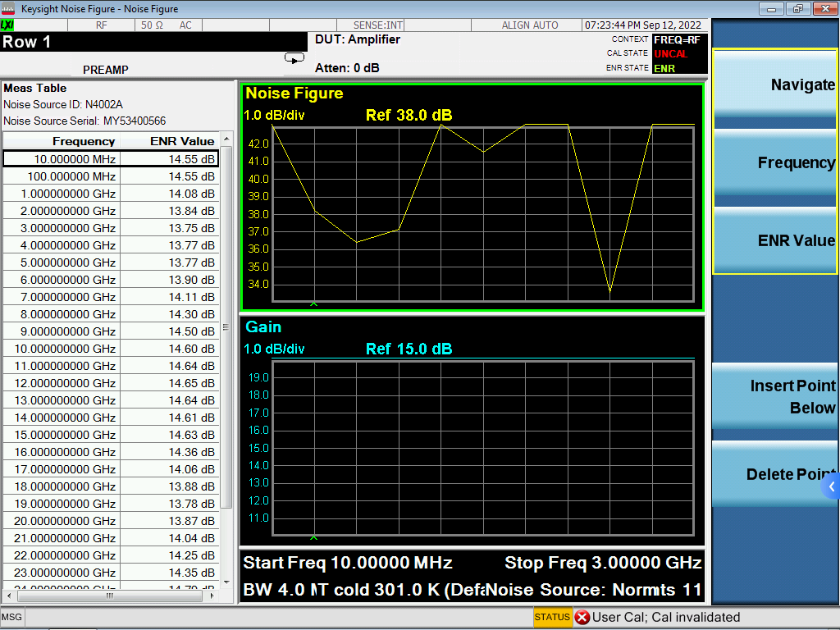
Task: Select the 10.000000000 GHz row
Action: click(111, 348)
